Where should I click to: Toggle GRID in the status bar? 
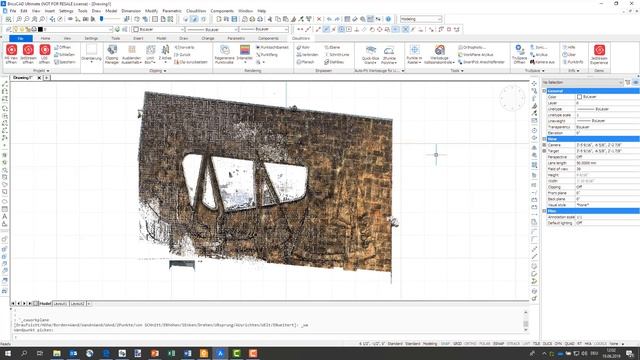(457, 344)
